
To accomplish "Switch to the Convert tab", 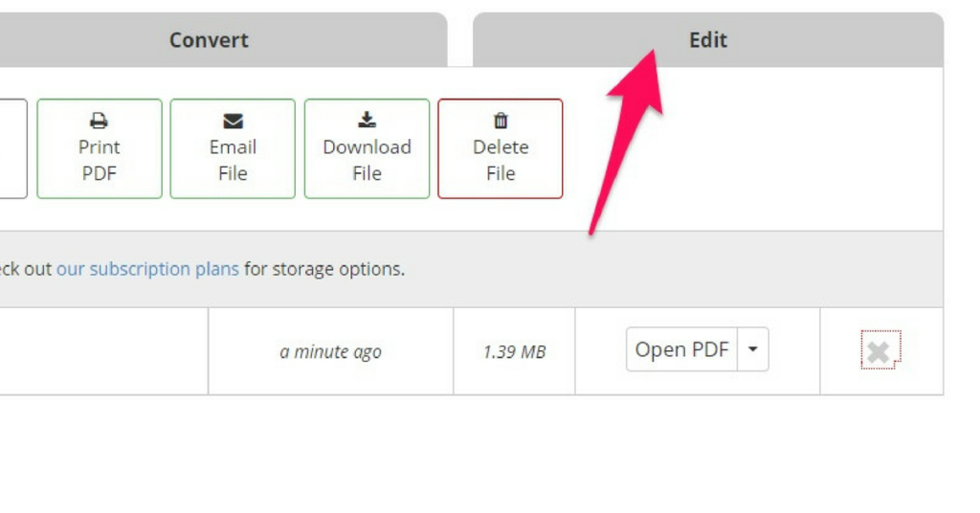I will coord(210,40).
